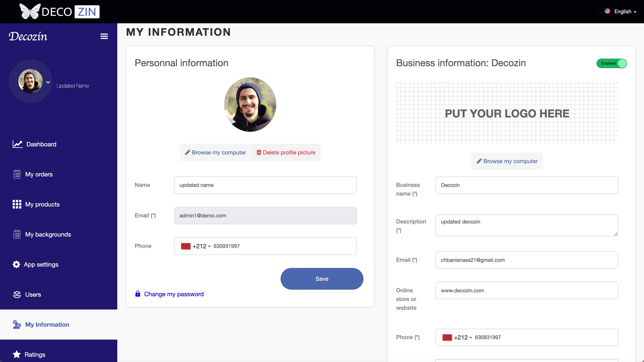Select My Information in the sidebar
The image size is (644, 362).
tap(47, 324)
